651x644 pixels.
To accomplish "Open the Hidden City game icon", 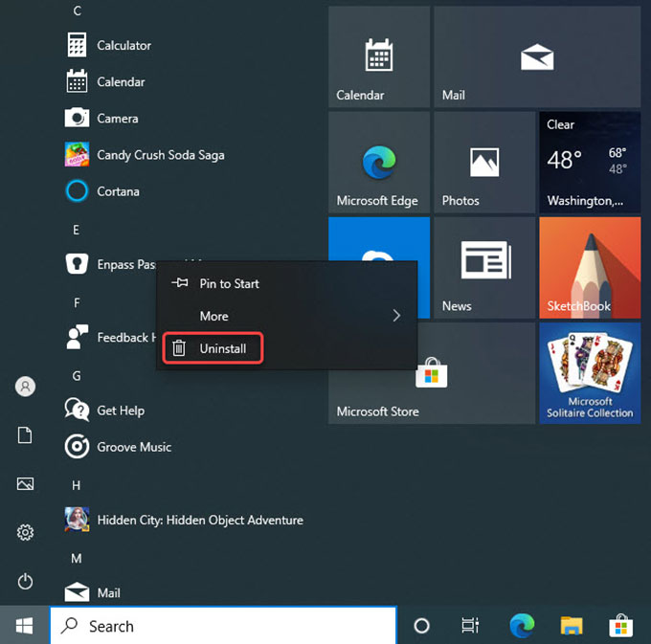I will pyautogui.click(x=77, y=520).
